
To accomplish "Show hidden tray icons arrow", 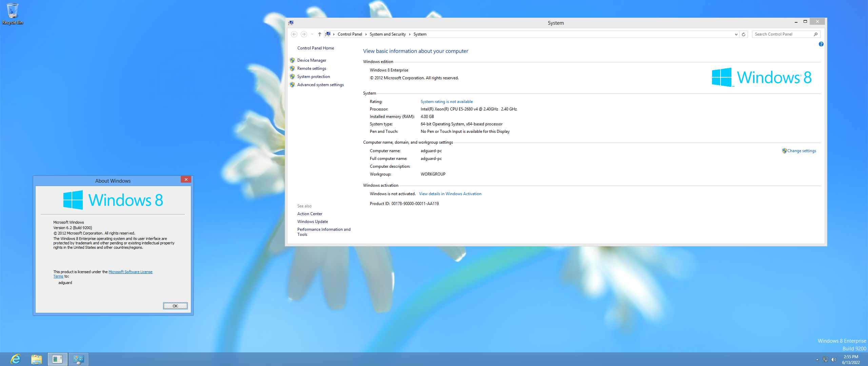I will pos(817,360).
